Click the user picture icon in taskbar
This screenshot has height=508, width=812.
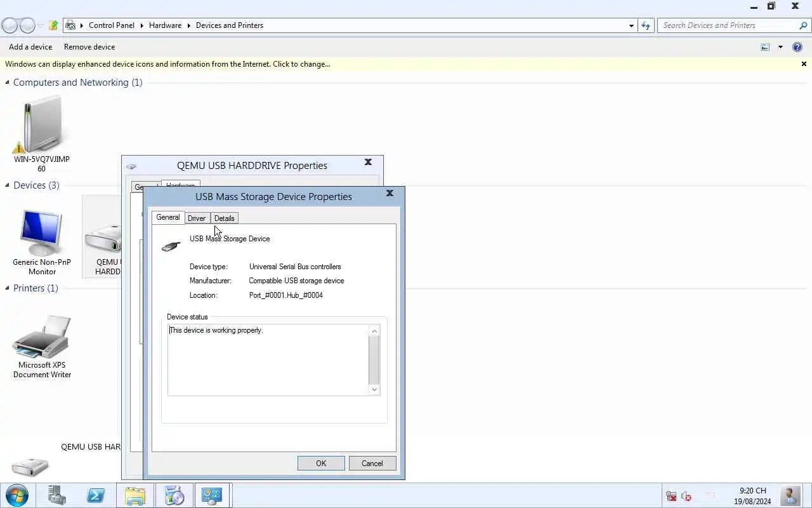pyautogui.click(x=790, y=496)
